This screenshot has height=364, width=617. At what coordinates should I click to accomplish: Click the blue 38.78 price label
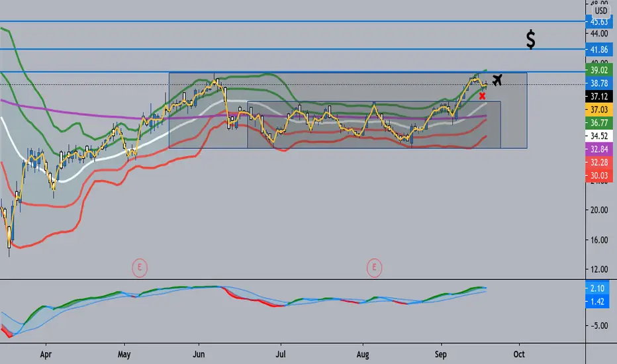(599, 83)
